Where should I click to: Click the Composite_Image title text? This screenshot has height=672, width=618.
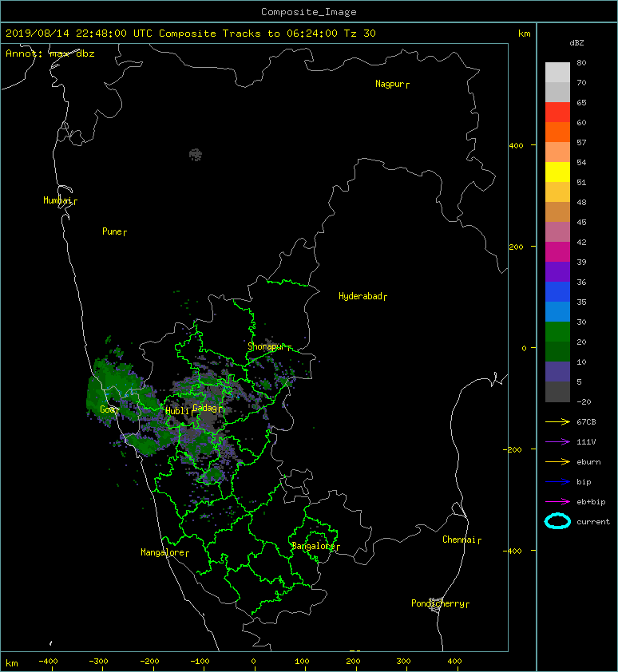tap(309, 12)
